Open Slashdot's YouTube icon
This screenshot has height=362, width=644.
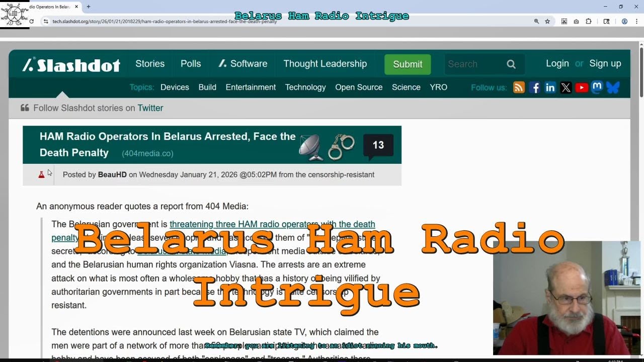[x=581, y=87]
